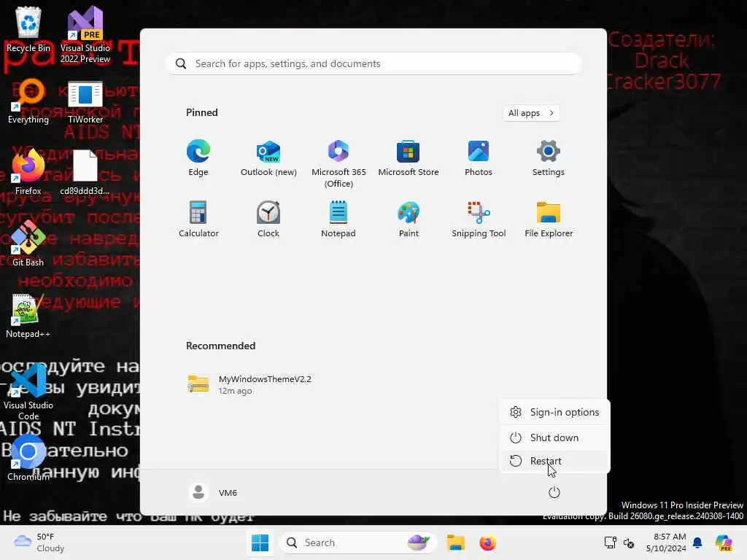The image size is (747, 560).
Task: Launch Snipping Tool
Action: point(479,219)
